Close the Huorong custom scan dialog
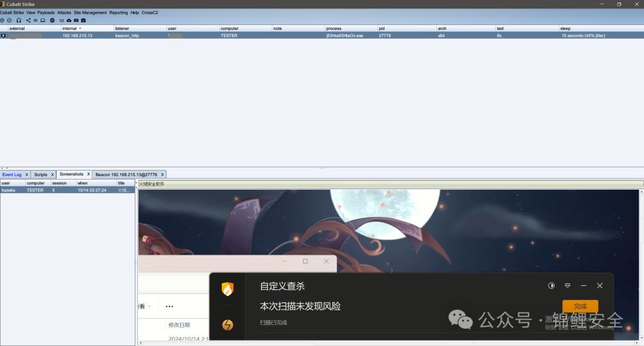This screenshot has height=346, width=644. (x=600, y=286)
